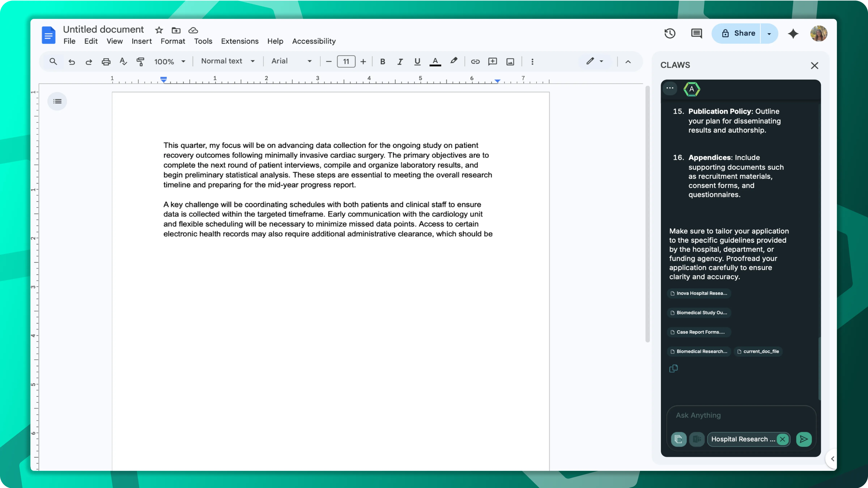Screen dimensions: 868x488
Task: Open the text color picker
Action: (x=435, y=62)
